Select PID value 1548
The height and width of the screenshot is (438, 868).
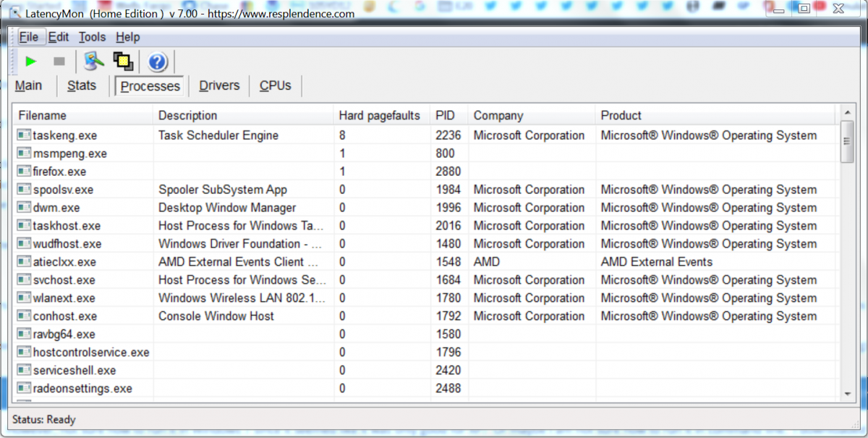(448, 262)
